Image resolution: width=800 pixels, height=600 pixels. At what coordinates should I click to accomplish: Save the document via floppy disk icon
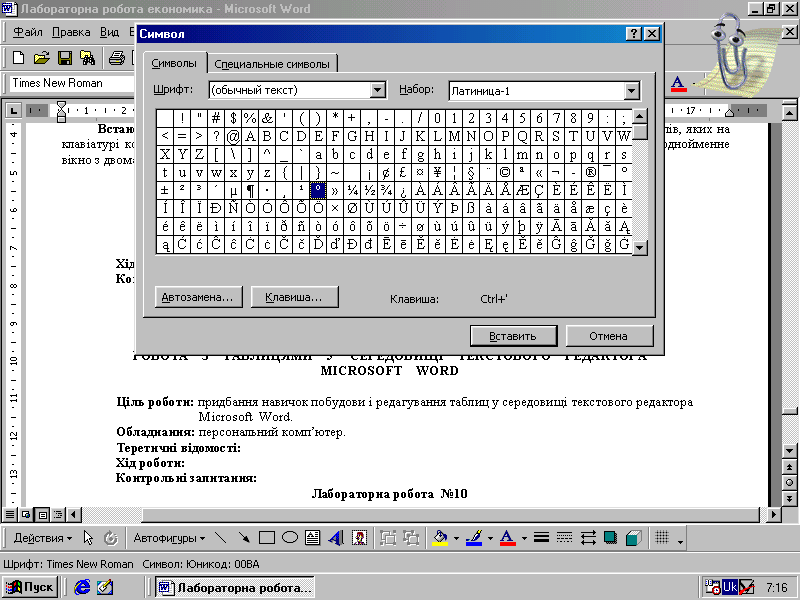click(x=65, y=58)
